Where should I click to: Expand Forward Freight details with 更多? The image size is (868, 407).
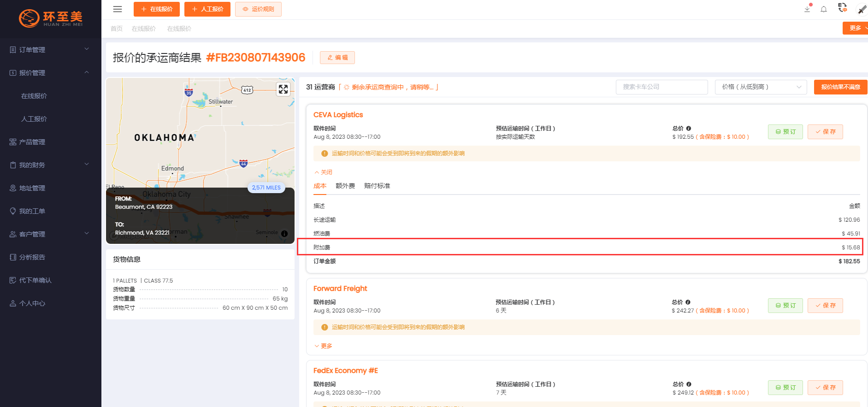[323, 346]
